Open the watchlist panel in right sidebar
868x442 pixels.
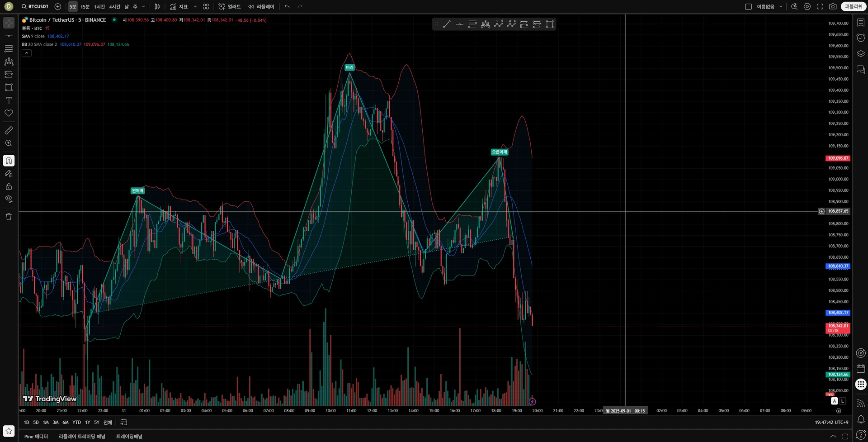click(x=861, y=23)
